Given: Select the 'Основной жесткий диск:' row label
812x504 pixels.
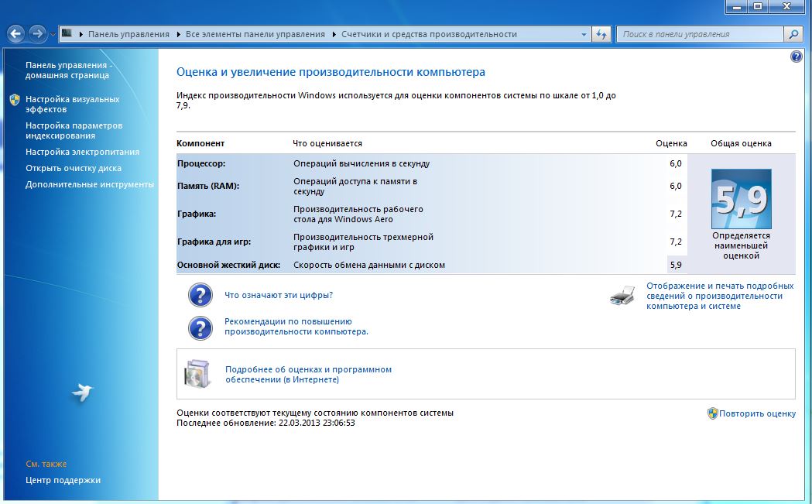Looking at the screenshot, I should pyautogui.click(x=228, y=265).
